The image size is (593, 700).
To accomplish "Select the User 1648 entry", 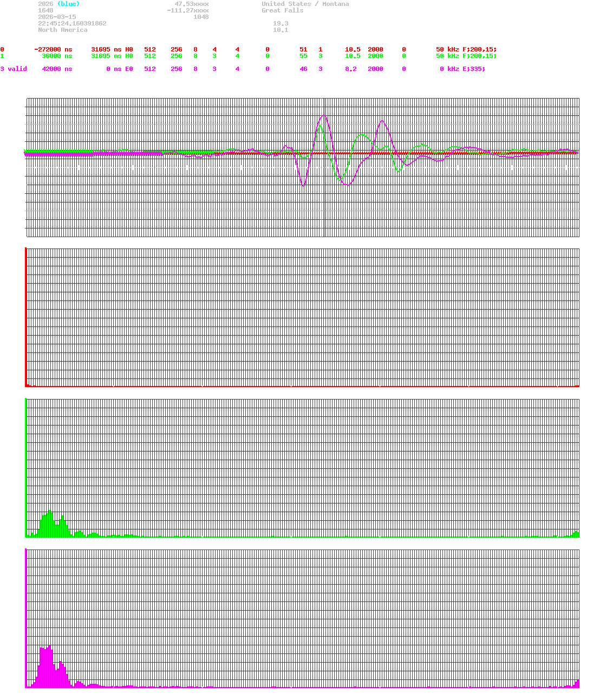I will click(x=47, y=10).
